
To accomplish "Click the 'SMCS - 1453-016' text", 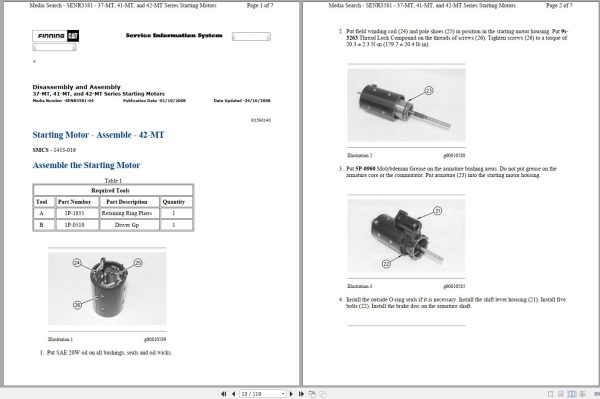I will pyautogui.click(x=54, y=150).
